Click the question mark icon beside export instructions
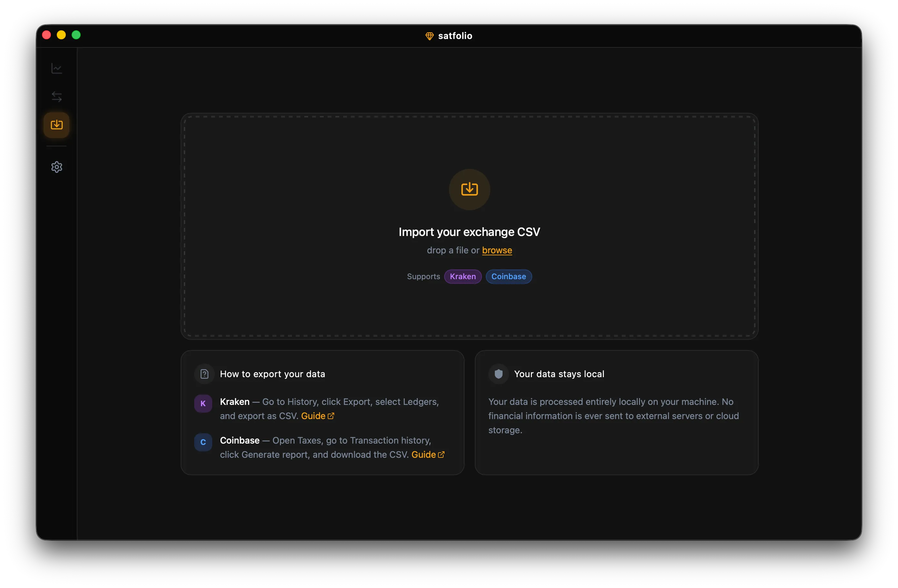This screenshot has height=588, width=898. point(204,373)
